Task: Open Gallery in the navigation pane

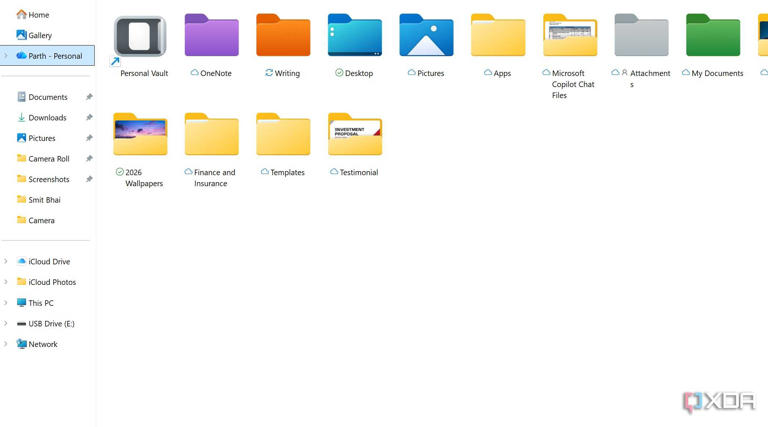Action: 34,35
